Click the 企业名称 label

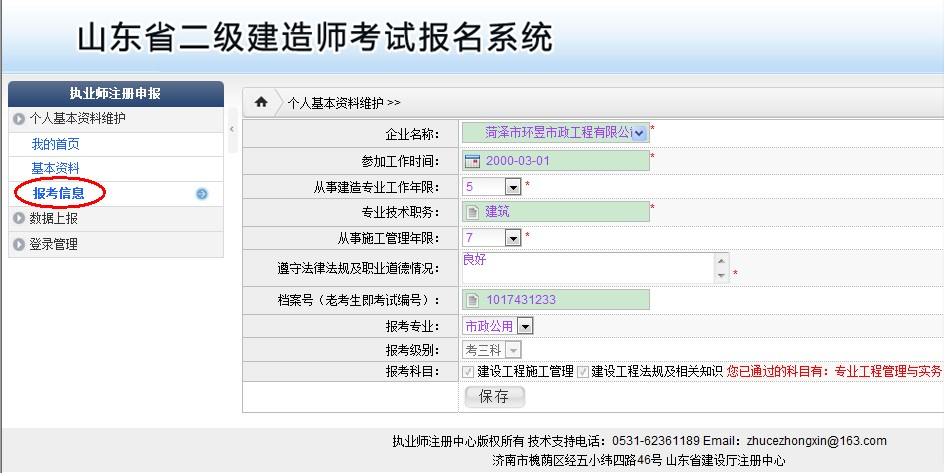click(412, 134)
